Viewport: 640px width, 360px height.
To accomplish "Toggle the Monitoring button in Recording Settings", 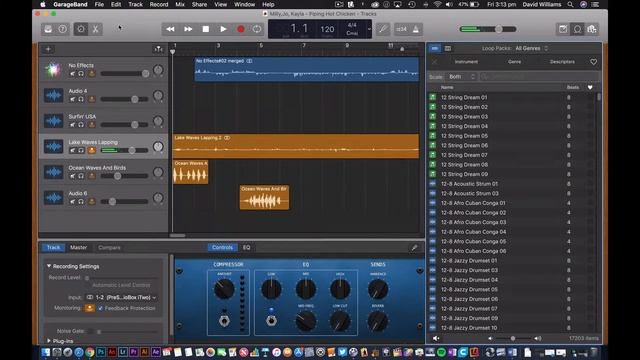I will [89, 308].
